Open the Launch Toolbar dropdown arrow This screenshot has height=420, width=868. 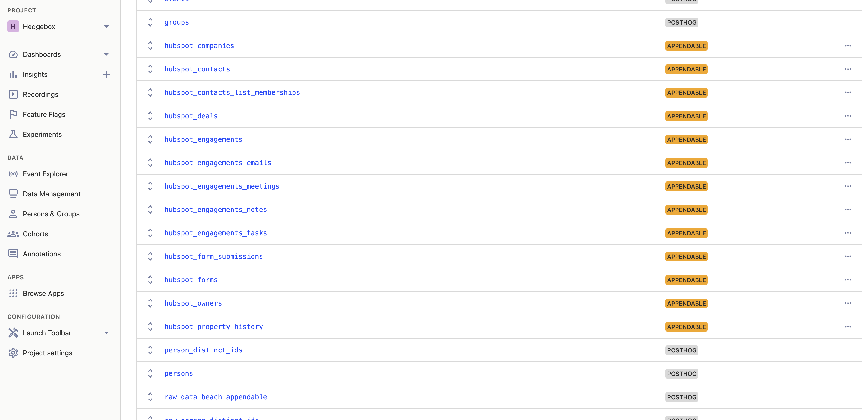coord(106,333)
